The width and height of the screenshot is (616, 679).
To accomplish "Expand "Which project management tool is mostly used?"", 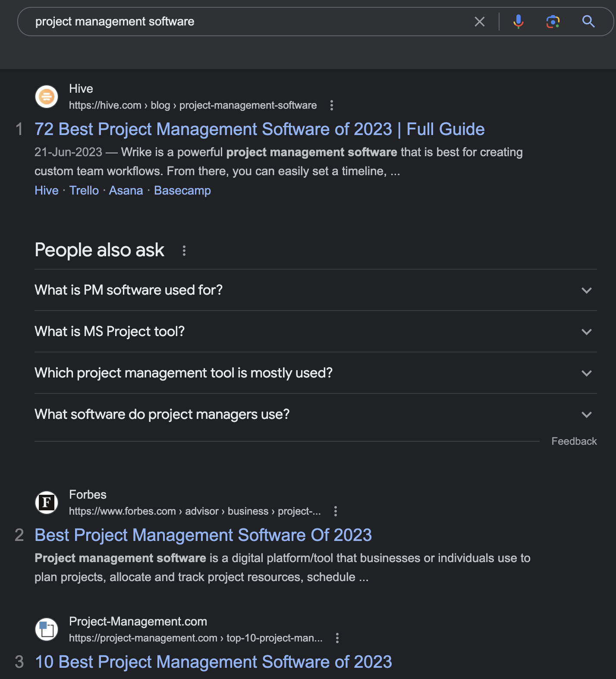I will click(316, 373).
